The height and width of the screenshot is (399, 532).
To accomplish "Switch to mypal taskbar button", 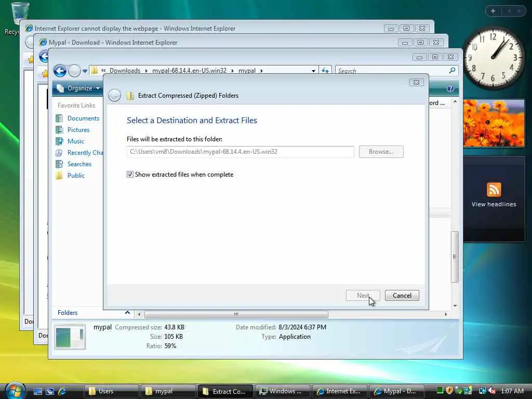I will pos(168,391).
